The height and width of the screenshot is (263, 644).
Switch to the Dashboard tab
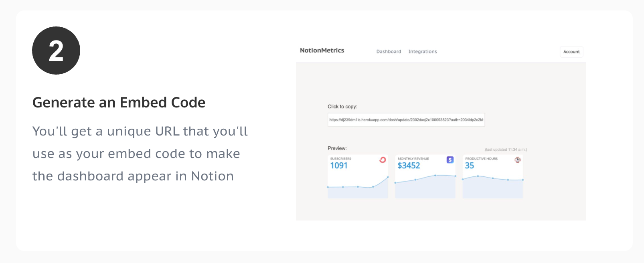click(388, 51)
